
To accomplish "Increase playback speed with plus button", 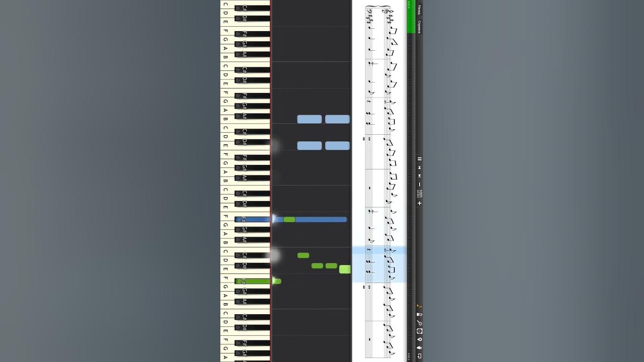I will [x=420, y=203].
